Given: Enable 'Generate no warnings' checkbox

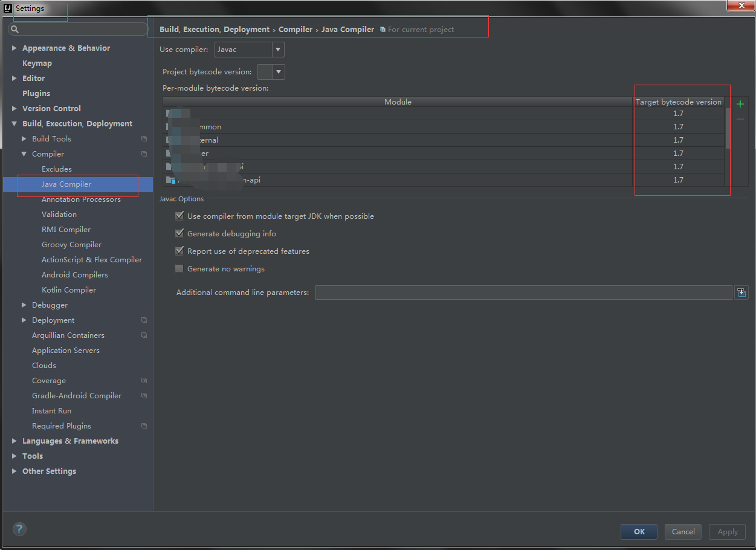Looking at the screenshot, I should click(x=179, y=268).
